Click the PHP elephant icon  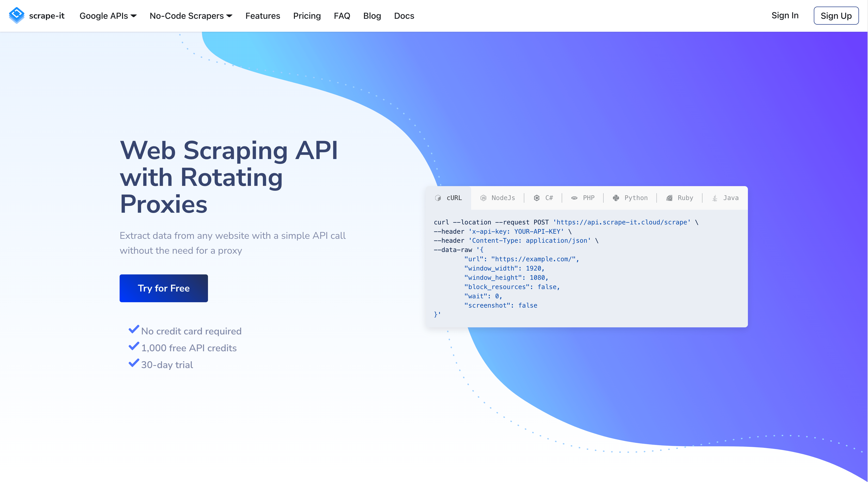(574, 198)
